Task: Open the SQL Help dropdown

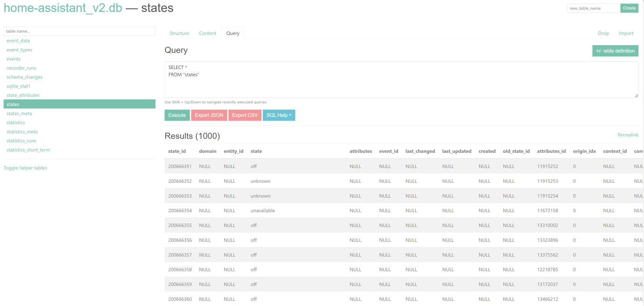Action: 279,115
